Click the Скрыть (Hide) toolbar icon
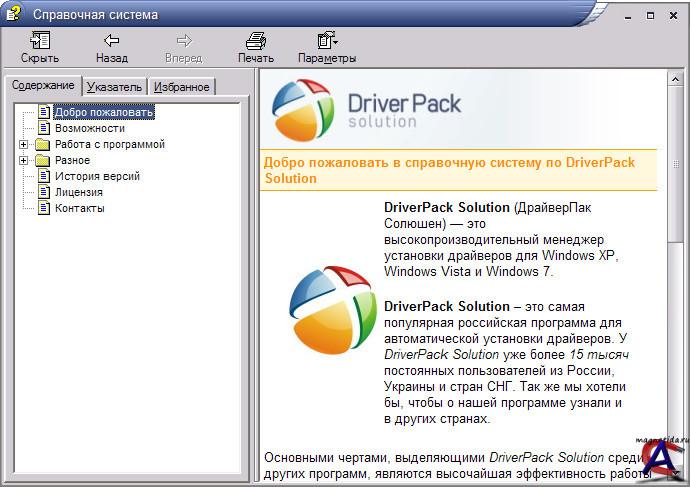The width and height of the screenshot is (690, 487). pyautogui.click(x=40, y=40)
